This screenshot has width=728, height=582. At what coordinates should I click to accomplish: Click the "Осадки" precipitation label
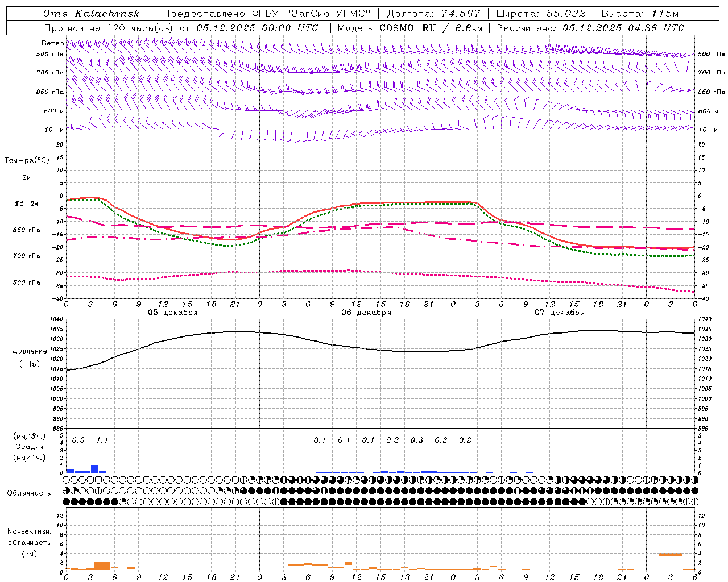click(x=30, y=447)
